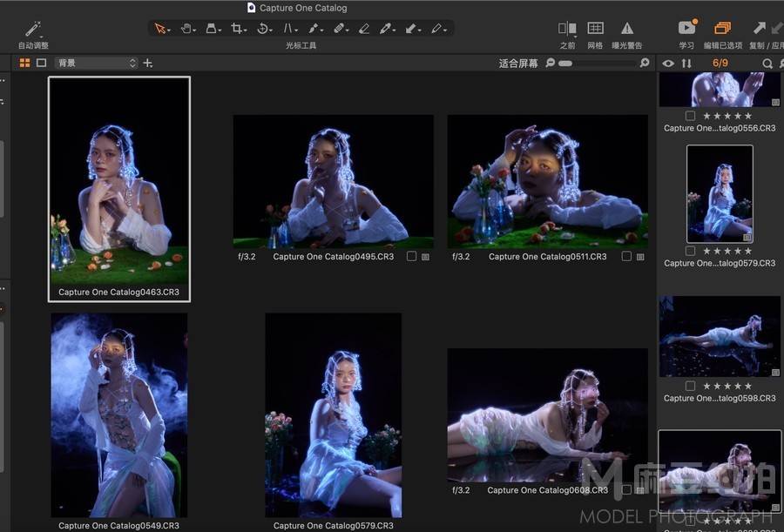Image resolution: width=784 pixels, height=532 pixels.
Task: Select the Annotations pencil tool
Action: pyautogui.click(x=436, y=29)
